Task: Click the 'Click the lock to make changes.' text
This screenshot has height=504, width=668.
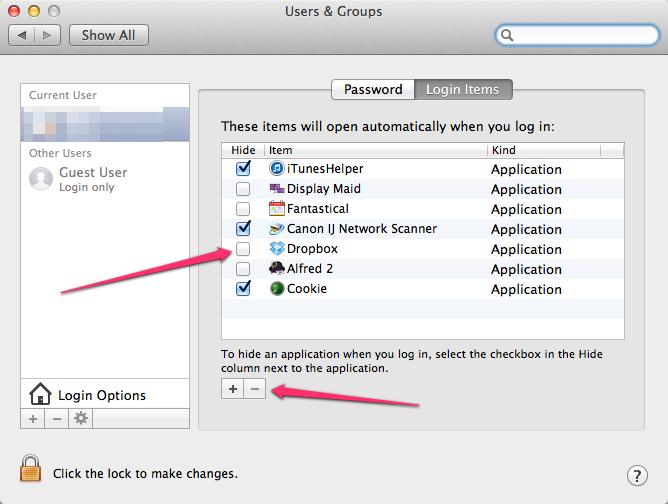Action: [x=145, y=474]
